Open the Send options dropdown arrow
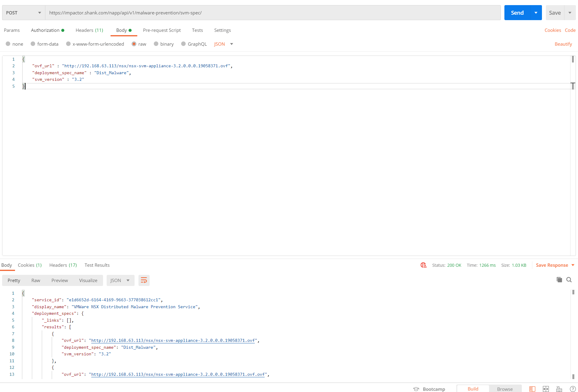Image resolution: width=578 pixels, height=392 pixels. (x=536, y=13)
